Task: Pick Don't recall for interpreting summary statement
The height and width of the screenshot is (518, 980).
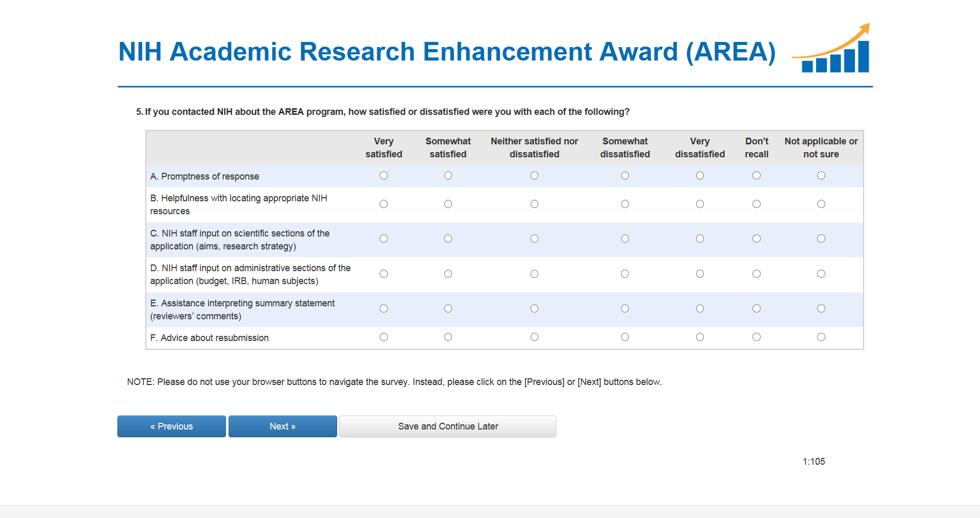Action: 756,309
